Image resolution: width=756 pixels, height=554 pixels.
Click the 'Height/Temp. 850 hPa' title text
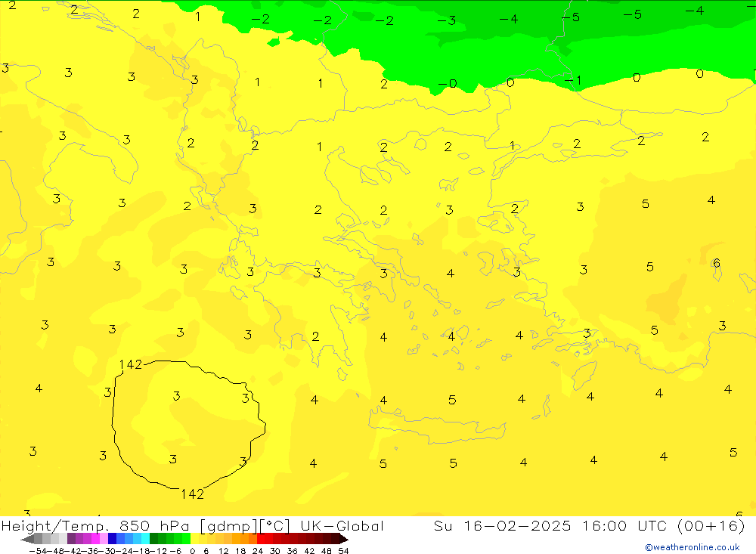(95, 526)
